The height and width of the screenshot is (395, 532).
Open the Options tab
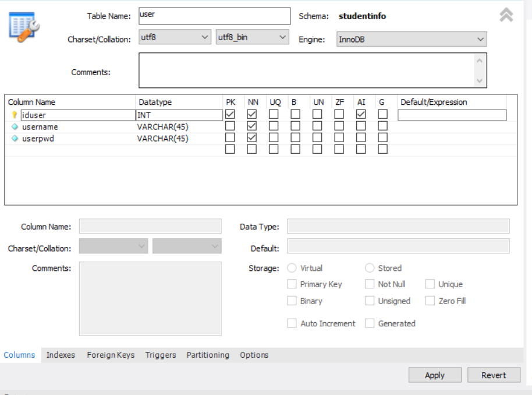pos(254,355)
